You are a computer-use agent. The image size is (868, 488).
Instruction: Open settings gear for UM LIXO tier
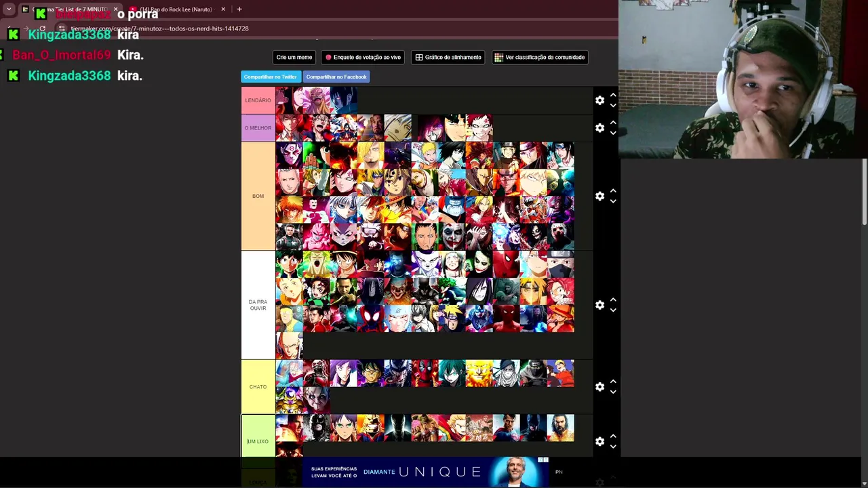[599, 441]
